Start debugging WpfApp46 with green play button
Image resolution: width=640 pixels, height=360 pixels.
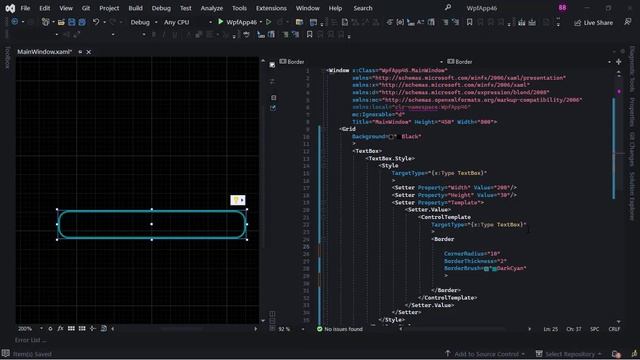pyautogui.click(x=220, y=22)
